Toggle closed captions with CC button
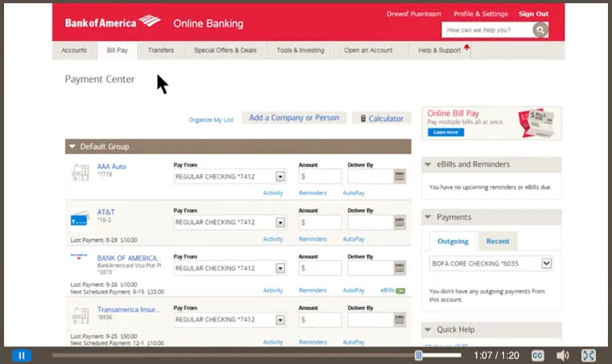 (x=537, y=355)
